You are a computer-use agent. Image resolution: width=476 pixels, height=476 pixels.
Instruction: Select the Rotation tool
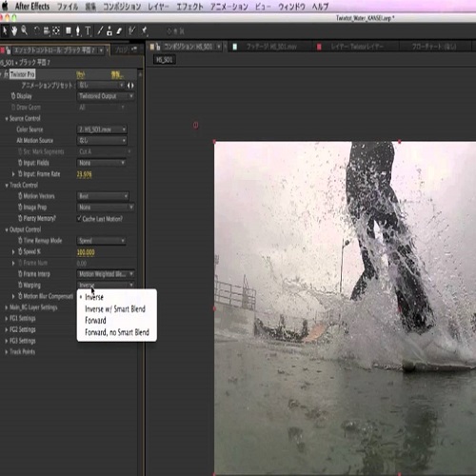(37, 30)
